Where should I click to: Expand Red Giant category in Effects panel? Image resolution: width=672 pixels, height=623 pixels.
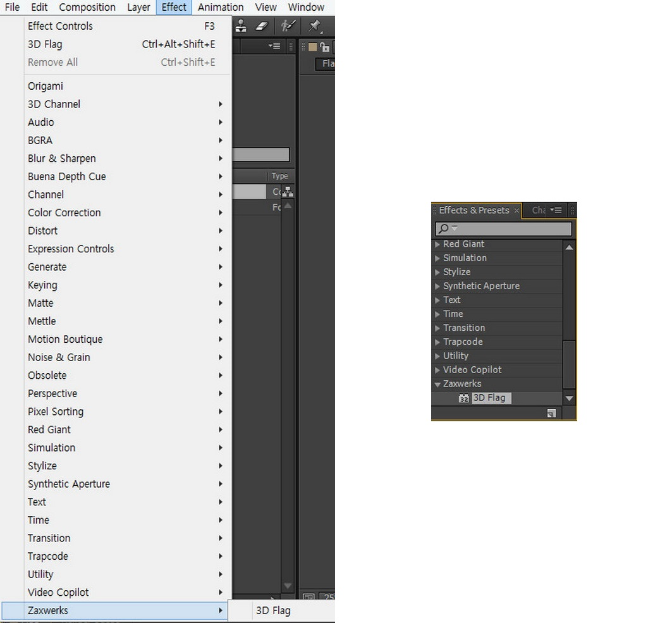437,244
